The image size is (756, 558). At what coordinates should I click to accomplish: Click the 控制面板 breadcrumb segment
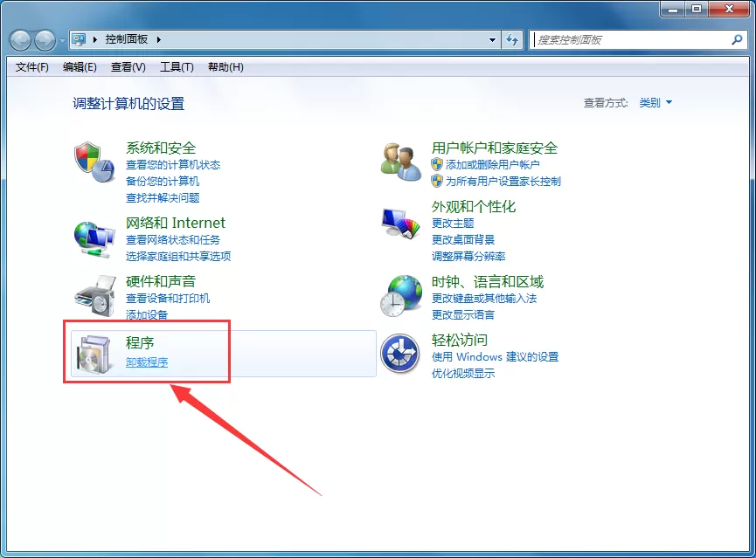click(127, 39)
